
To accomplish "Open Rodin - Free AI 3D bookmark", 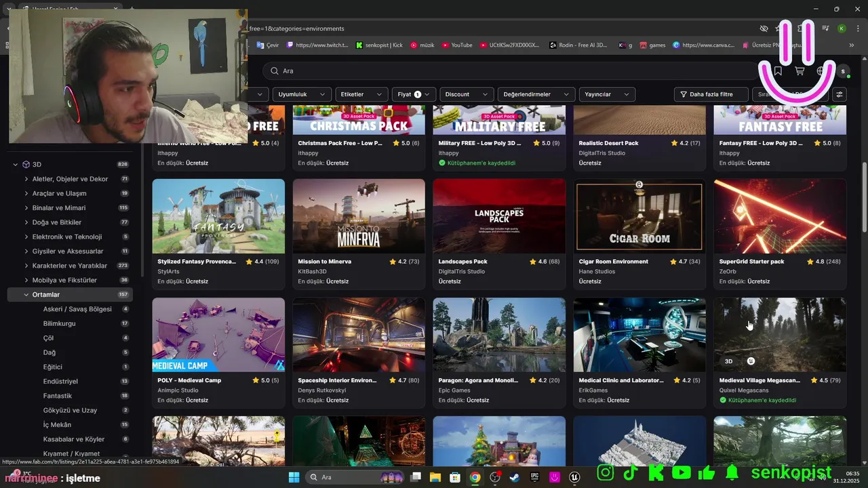I will coord(578,45).
